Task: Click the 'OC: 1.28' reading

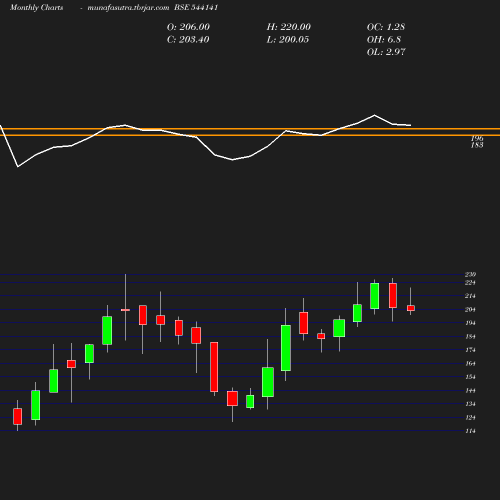Action: point(386,27)
